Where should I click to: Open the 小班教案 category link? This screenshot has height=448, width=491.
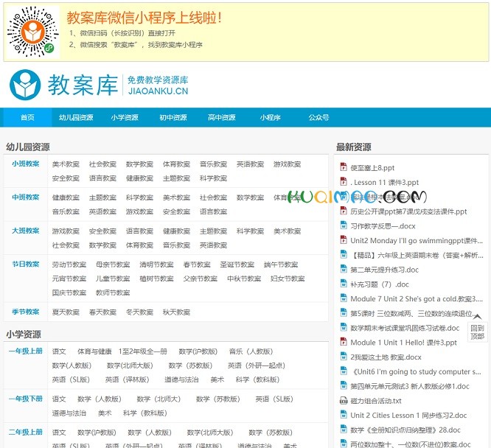coord(25,164)
